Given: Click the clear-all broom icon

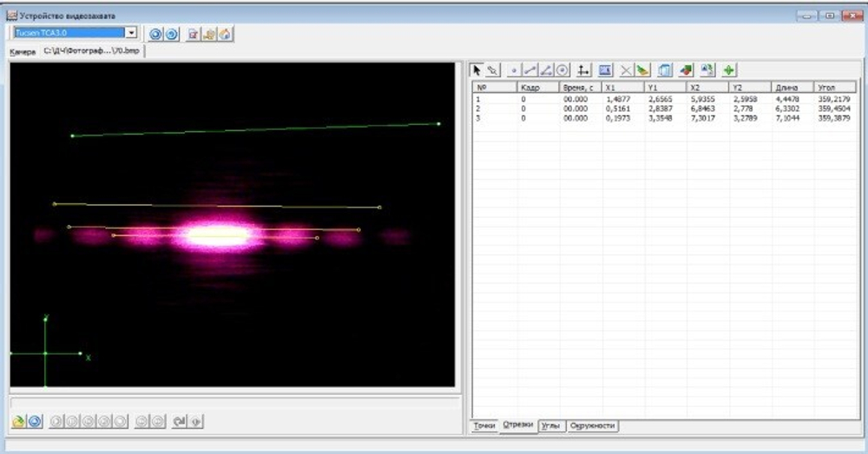Looking at the screenshot, I should pos(642,70).
